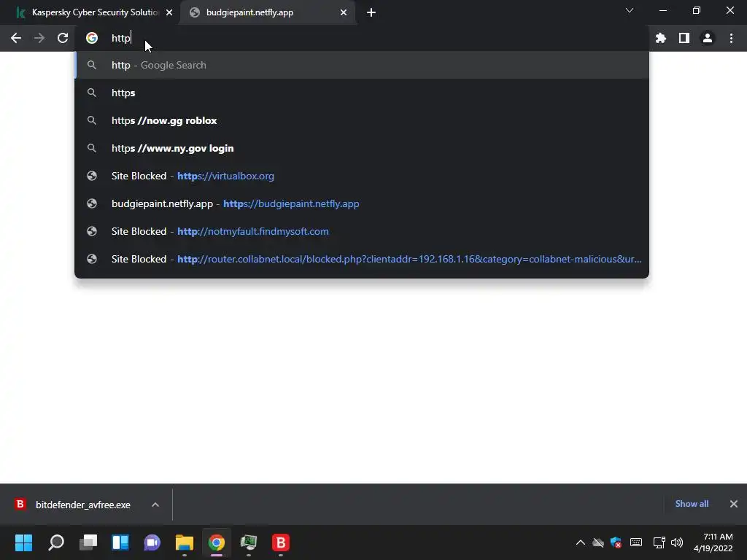This screenshot has height=560, width=747.
Task: Click Show all downloads
Action: pyautogui.click(x=692, y=504)
